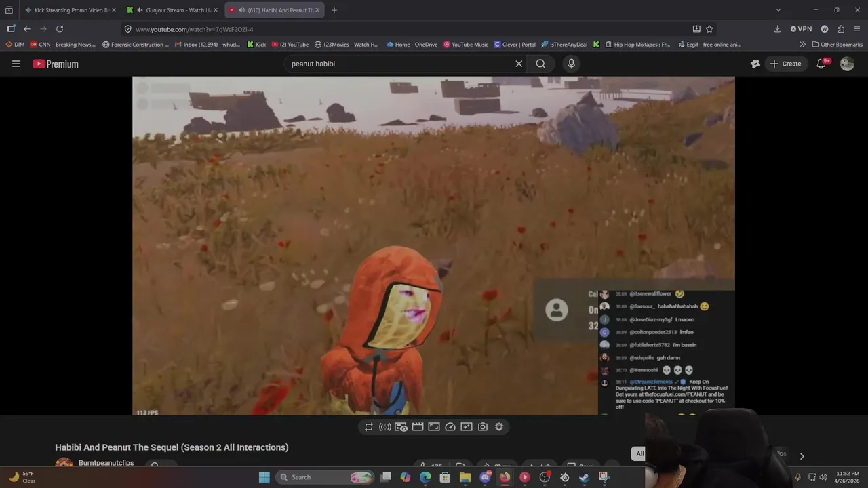
Task: Open the playback speed gauge control
Action: (450, 427)
